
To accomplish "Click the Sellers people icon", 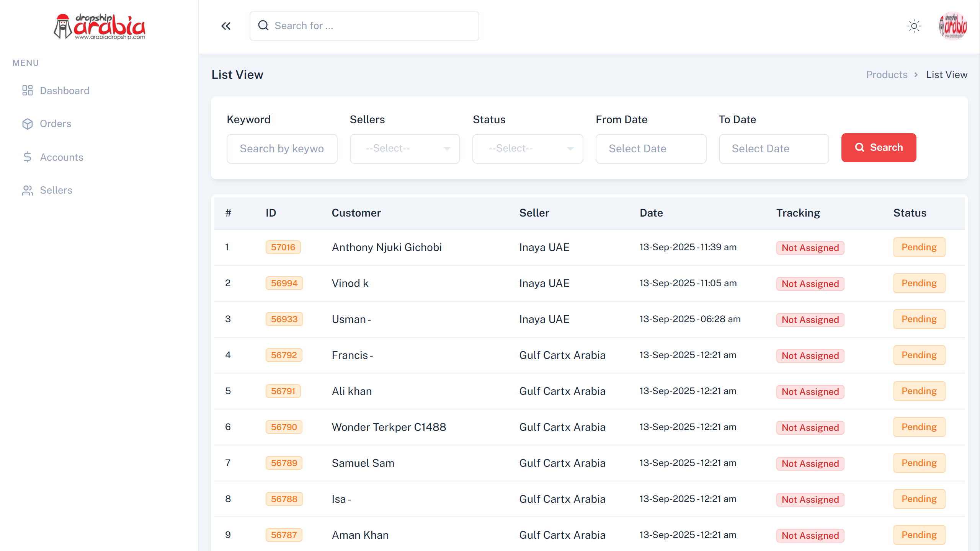I will pos(28,190).
